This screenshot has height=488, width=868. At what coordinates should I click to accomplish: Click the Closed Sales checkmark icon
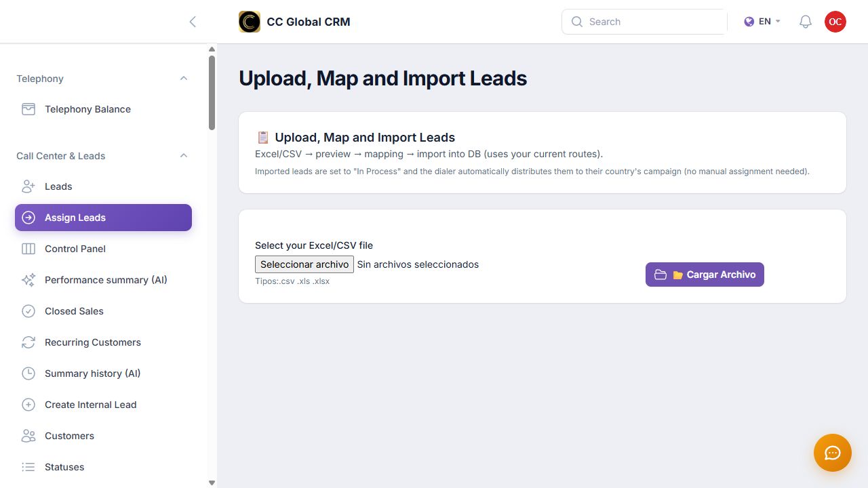(28, 311)
